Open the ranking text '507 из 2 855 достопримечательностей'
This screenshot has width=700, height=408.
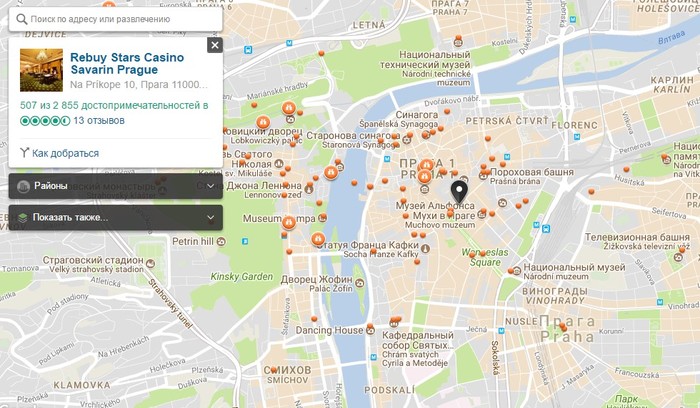tap(114, 105)
